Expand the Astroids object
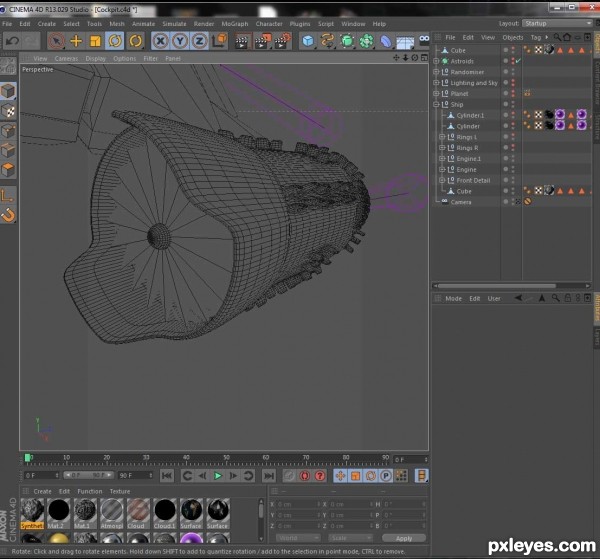This screenshot has width=600, height=559. [x=436, y=61]
